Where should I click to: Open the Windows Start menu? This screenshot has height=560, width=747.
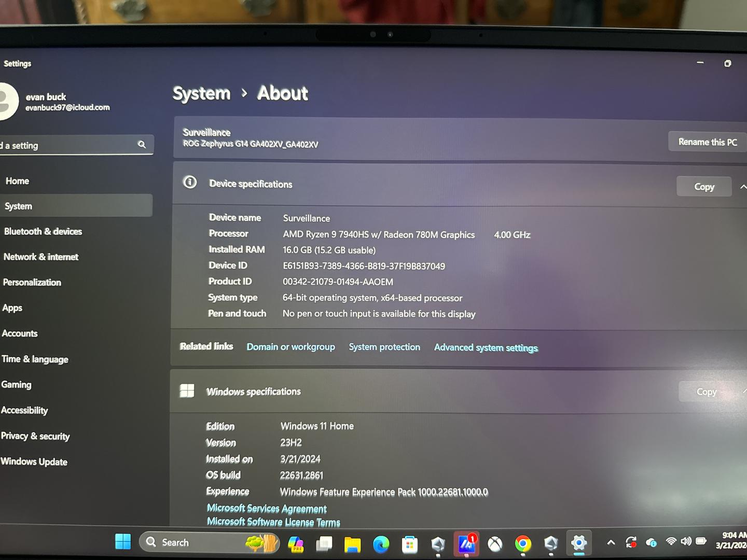coord(123,542)
